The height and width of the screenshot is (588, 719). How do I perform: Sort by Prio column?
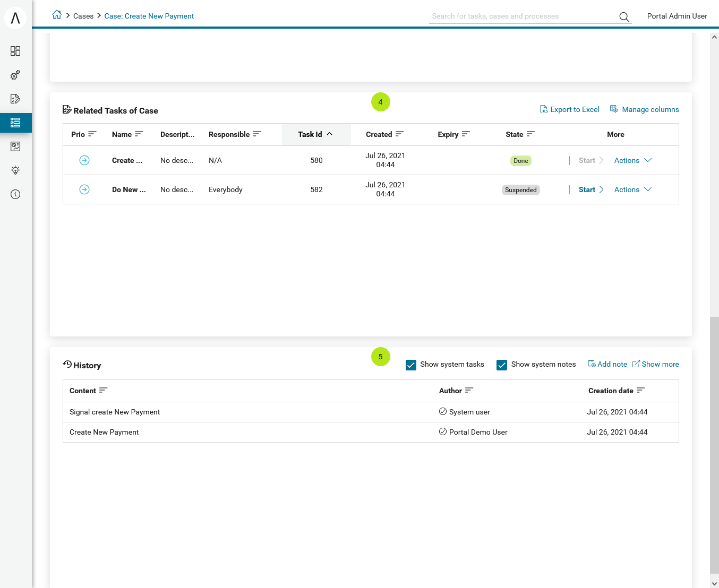click(x=83, y=134)
